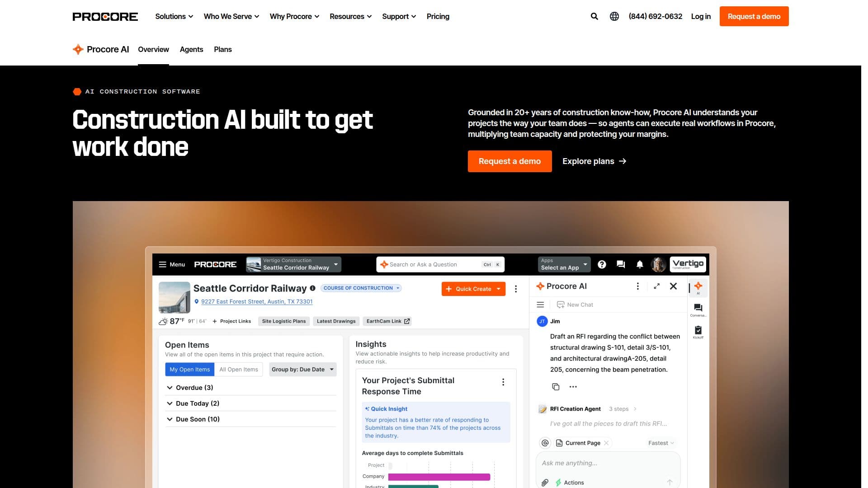Open project three-dot menu next to Quick Create
Image resolution: width=868 pixels, height=488 pixels.
[x=516, y=289]
